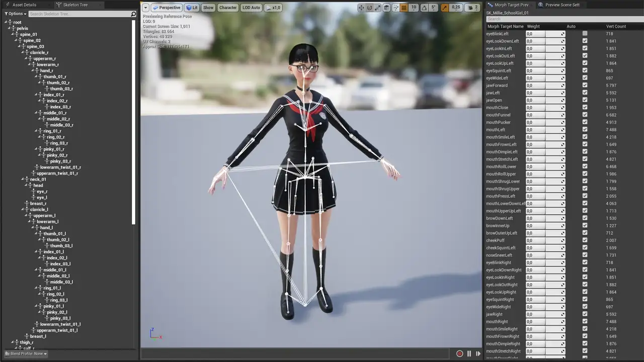The image size is (644, 362).
Task: Switch to the Asset Details tab
Action: [x=24, y=5]
